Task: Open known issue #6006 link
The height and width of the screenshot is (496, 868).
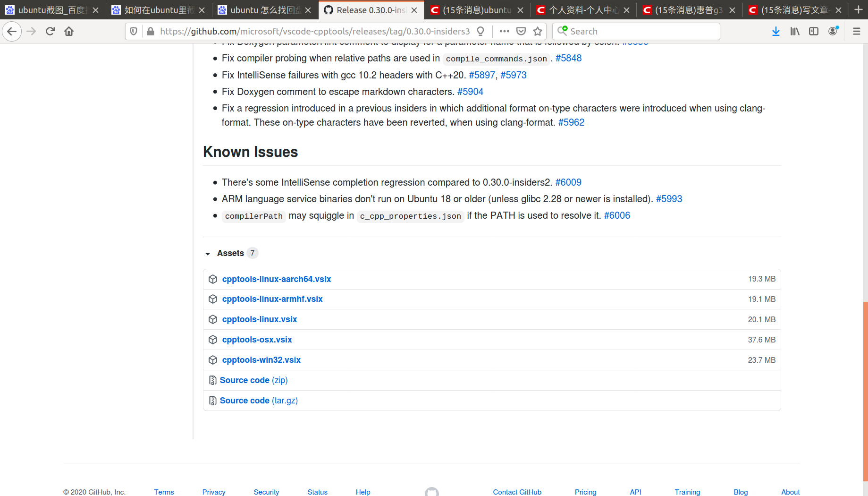Action: [x=617, y=215]
